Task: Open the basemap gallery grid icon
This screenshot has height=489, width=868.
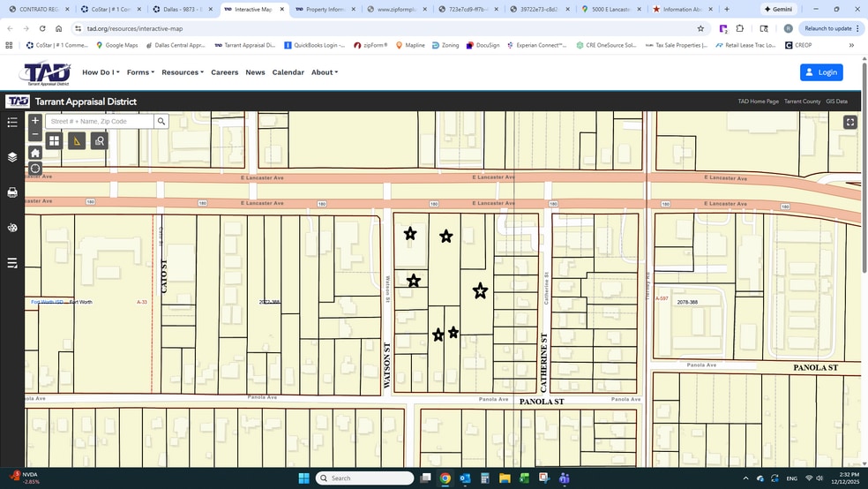Action: point(54,140)
